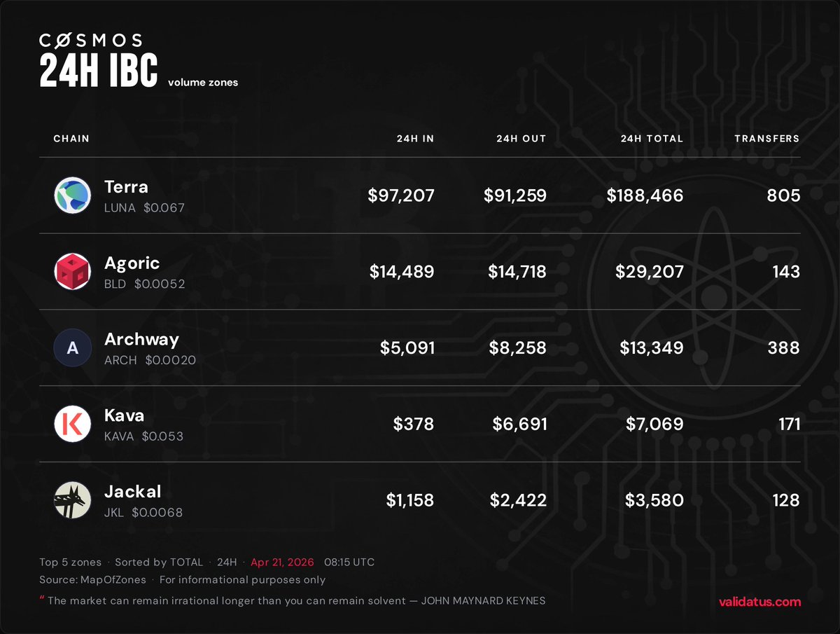Click the Terra chain logo icon
Viewport: 840px width, 634px height.
73,195
